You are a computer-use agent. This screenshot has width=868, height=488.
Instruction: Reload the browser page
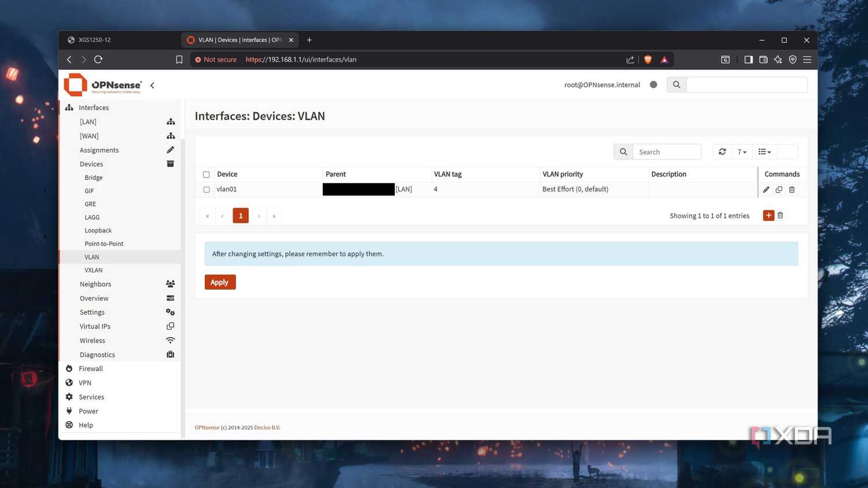click(98, 60)
